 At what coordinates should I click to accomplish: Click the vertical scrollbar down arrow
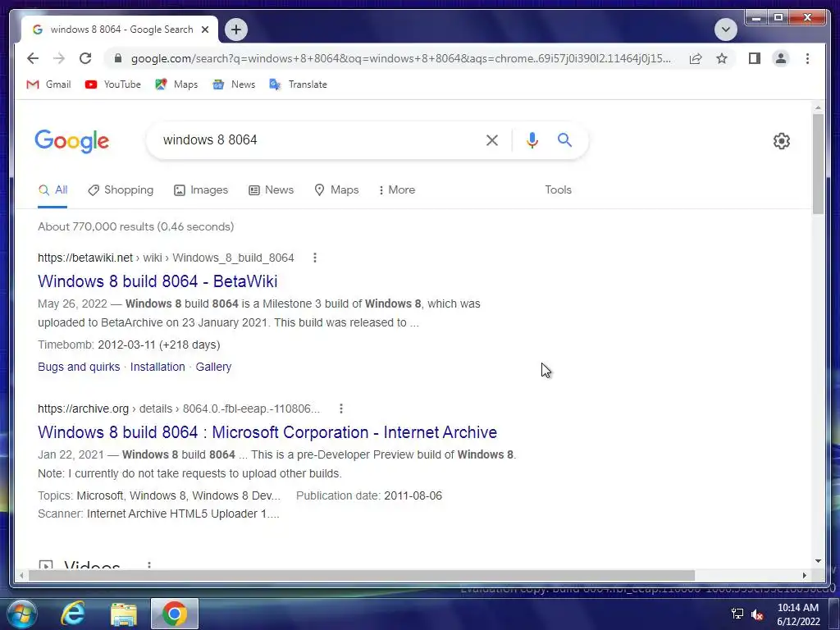click(x=818, y=561)
